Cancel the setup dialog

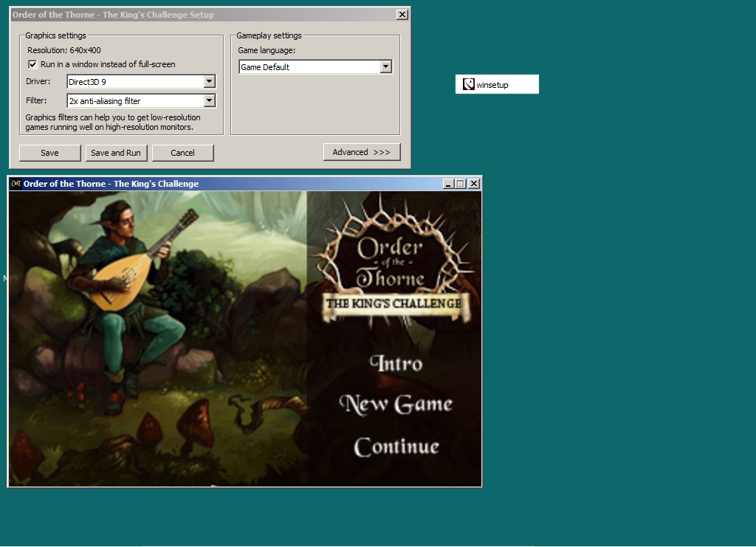[x=183, y=153]
